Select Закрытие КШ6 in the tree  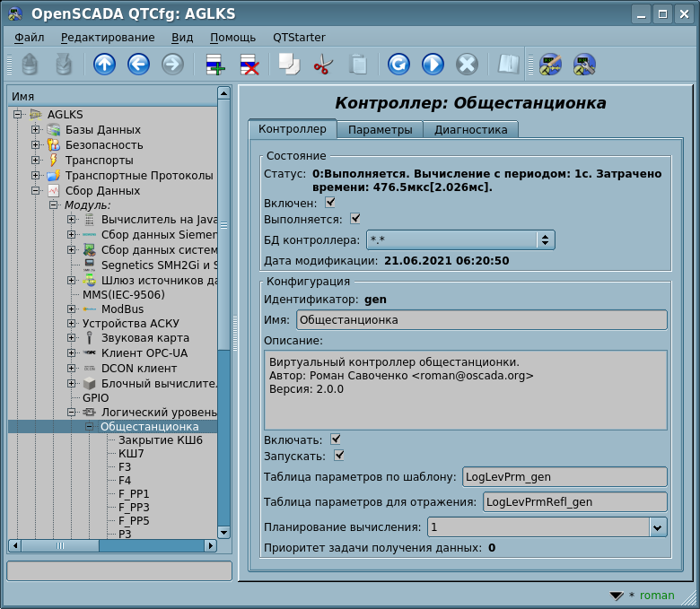[x=161, y=440]
